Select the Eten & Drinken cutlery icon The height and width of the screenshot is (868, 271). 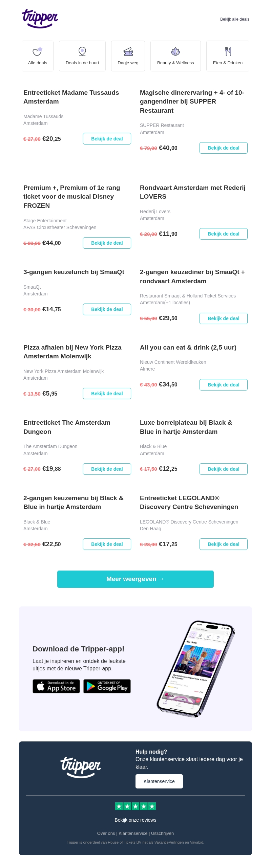tap(228, 51)
